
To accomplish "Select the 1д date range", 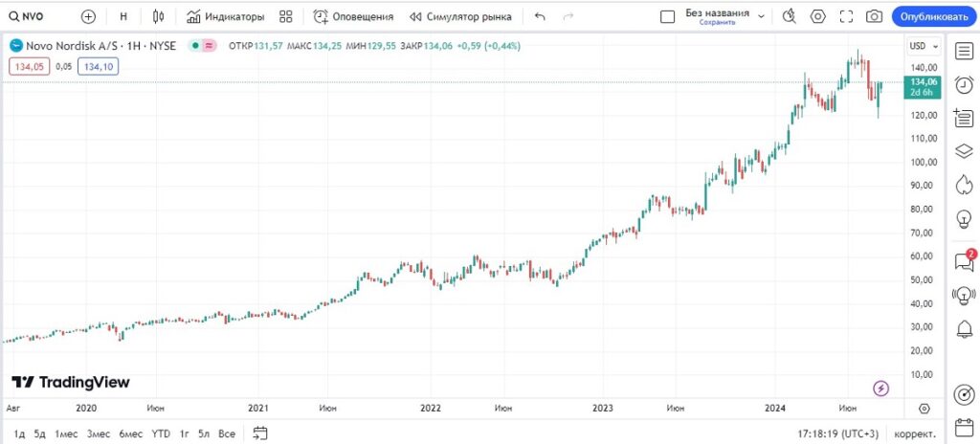I will click(x=19, y=433).
